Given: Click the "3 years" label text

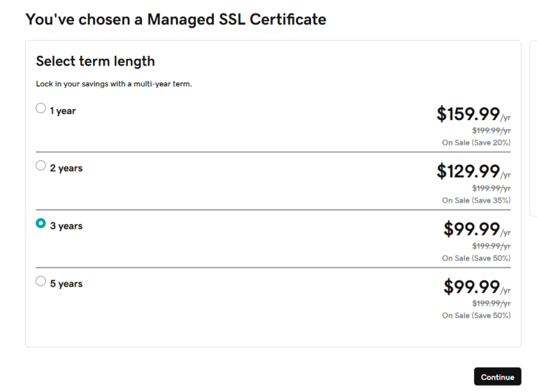Looking at the screenshot, I should pos(66,226).
